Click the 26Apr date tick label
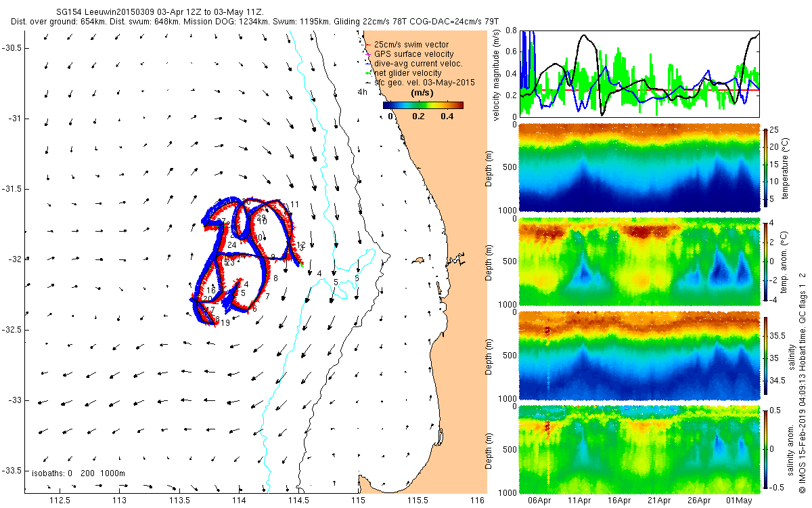This screenshot has height=508, width=812. tap(700, 500)
